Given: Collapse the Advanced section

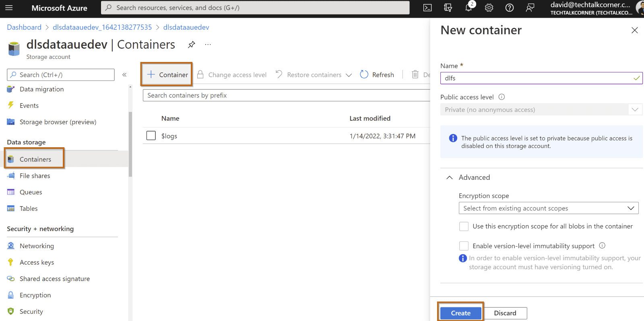Looking at the screenshot, I should click(468, 177).
